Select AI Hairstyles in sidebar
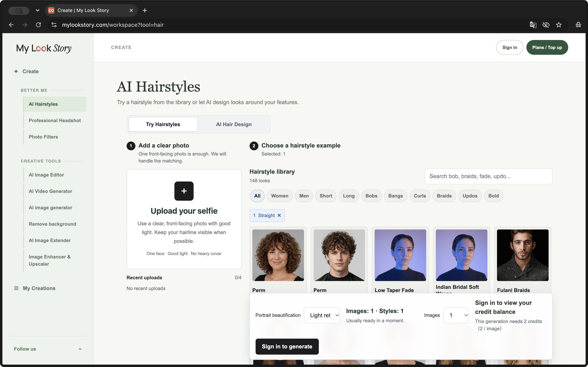Image resolution: width=588 pixels, height=367 pixels. [55, 104]
